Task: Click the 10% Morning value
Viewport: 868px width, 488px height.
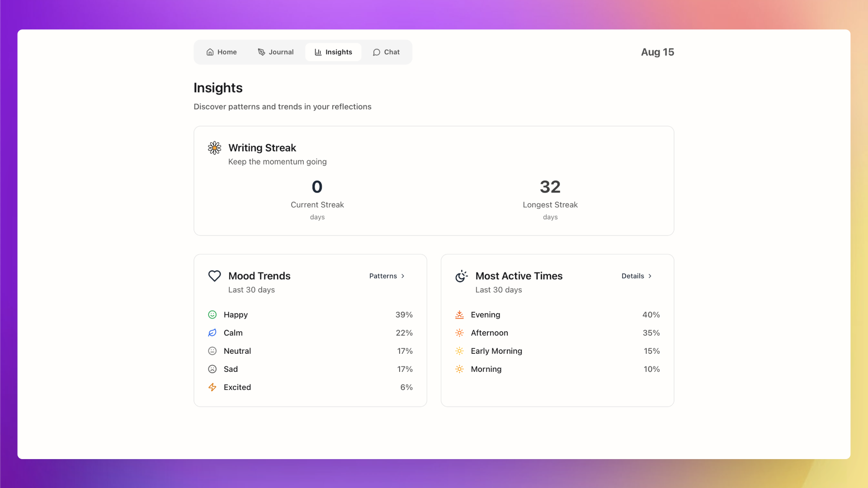Action: [651, 369]
